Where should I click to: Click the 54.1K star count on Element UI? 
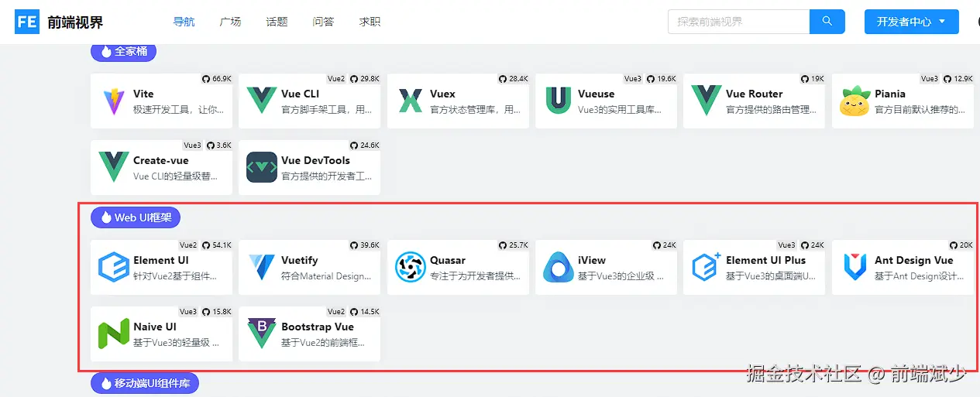pos(222,245)
